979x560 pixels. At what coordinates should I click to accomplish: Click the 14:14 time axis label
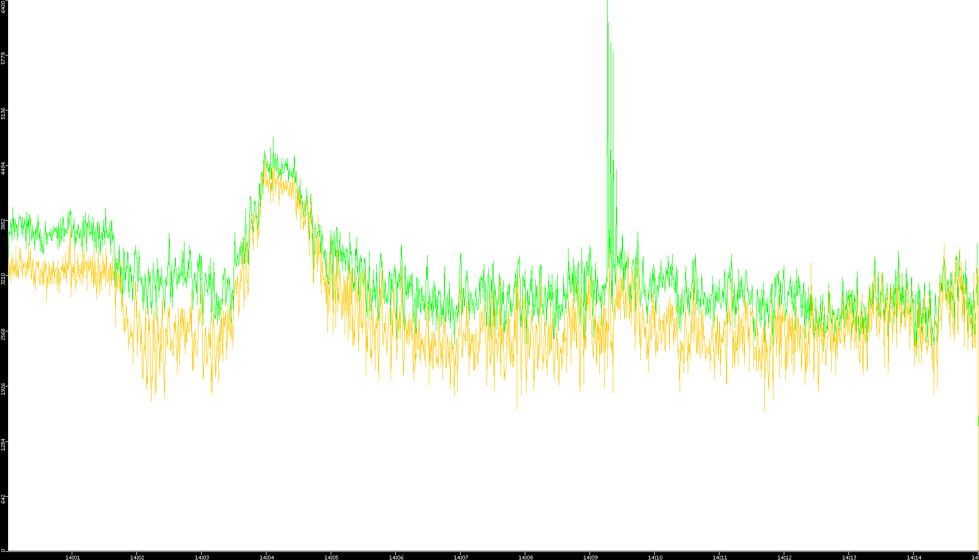pyautogui.click(x=914, y=557)
